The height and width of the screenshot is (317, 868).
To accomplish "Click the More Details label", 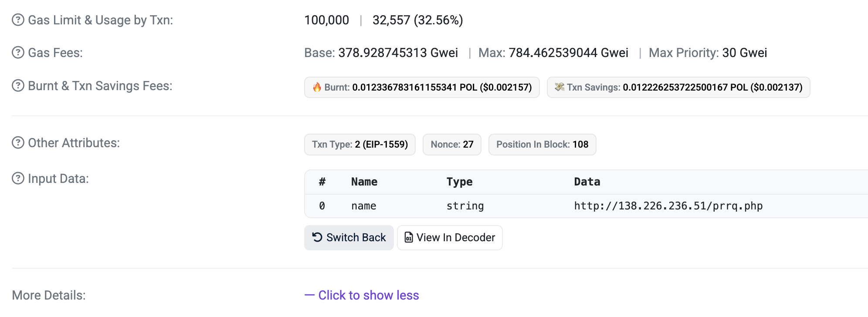I will point(49,295).
